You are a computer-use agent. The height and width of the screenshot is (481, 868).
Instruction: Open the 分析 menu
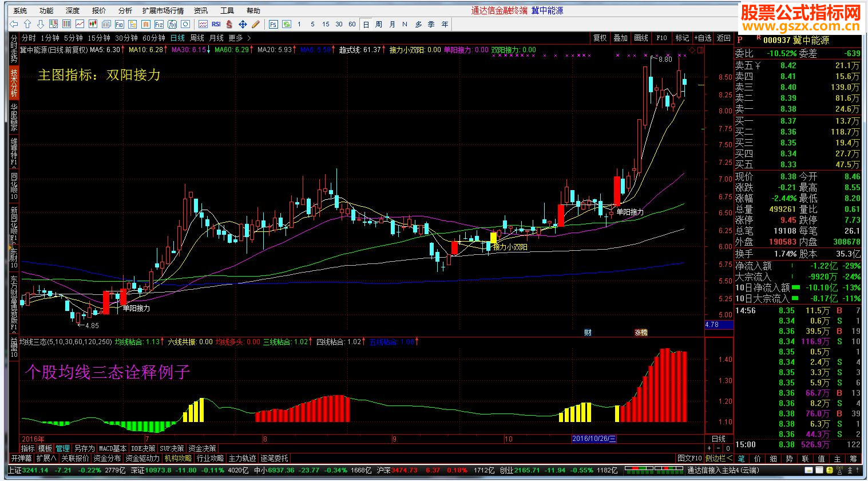pyautogui.click(x=125, y=10)
